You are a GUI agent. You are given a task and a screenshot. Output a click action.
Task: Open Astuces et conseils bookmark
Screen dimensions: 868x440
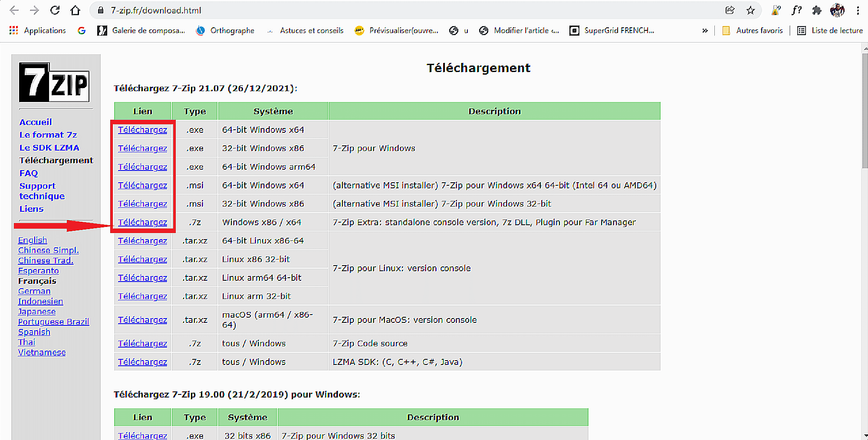click(x=305, y=30)
